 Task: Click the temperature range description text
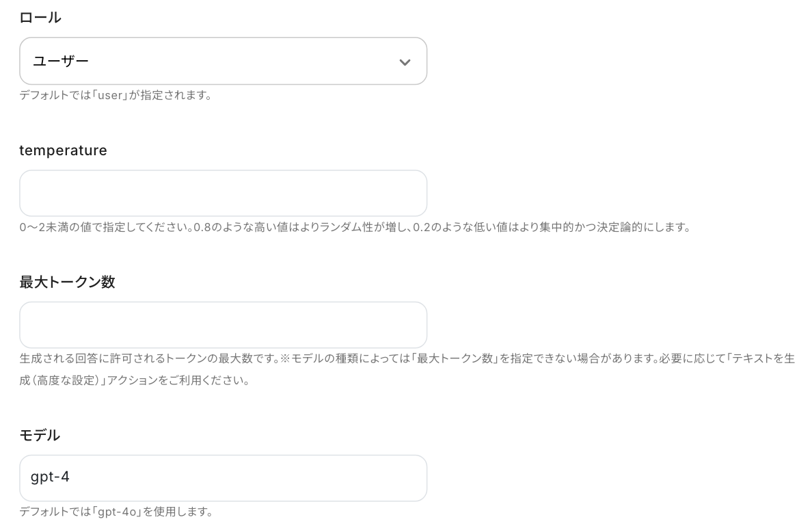point(355,227)
